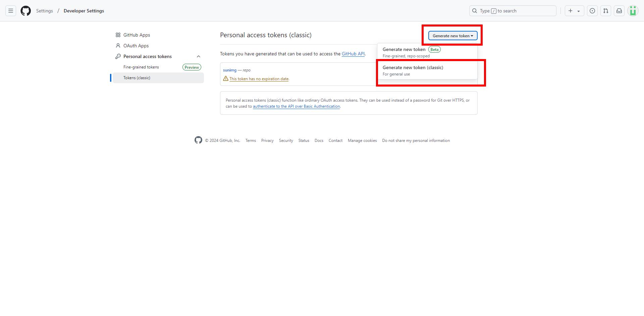This screenshot has width=644, height=316.
Task: Click the expiration warning triangle icon
Action: point(226,78)
